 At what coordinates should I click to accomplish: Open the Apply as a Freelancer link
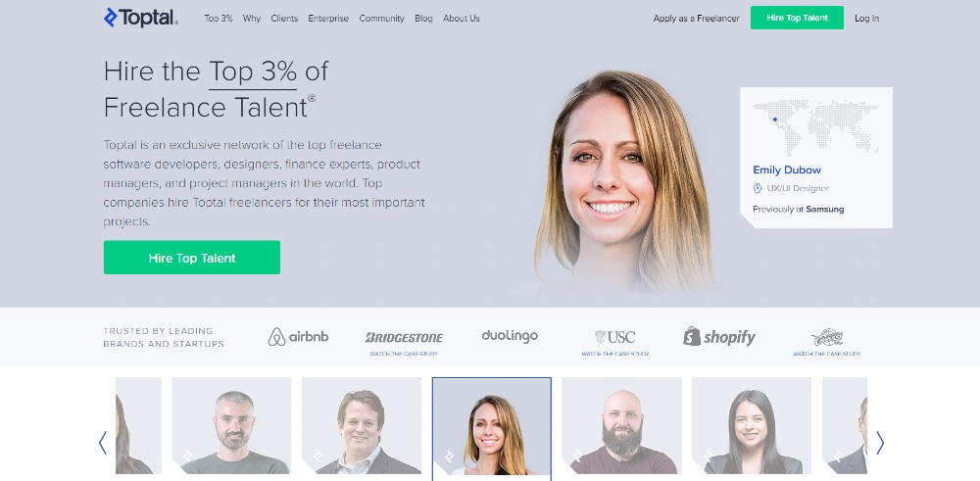click(x=696, y=18)
